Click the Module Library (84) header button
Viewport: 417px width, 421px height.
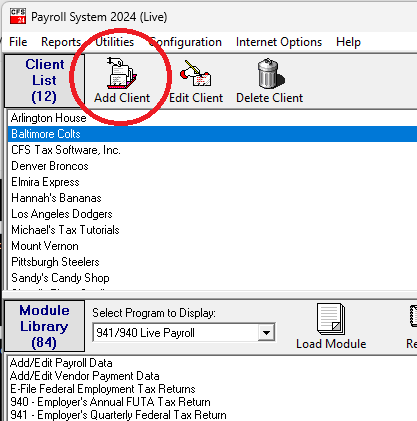(x=44, y=326)
